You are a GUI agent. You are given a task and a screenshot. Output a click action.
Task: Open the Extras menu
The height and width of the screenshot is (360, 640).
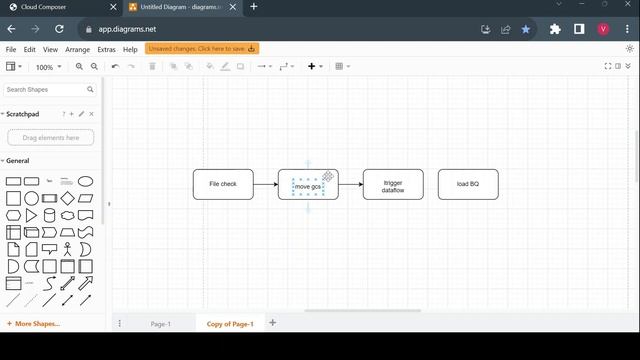107,49
